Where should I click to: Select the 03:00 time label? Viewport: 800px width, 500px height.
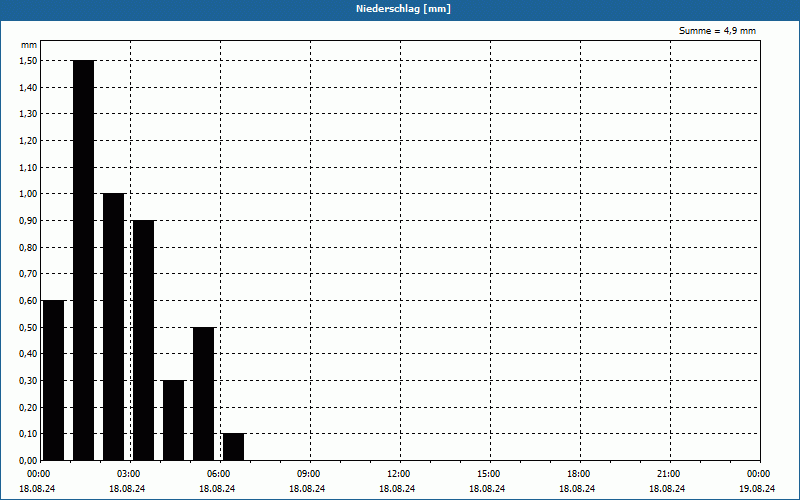coord(129,474)
